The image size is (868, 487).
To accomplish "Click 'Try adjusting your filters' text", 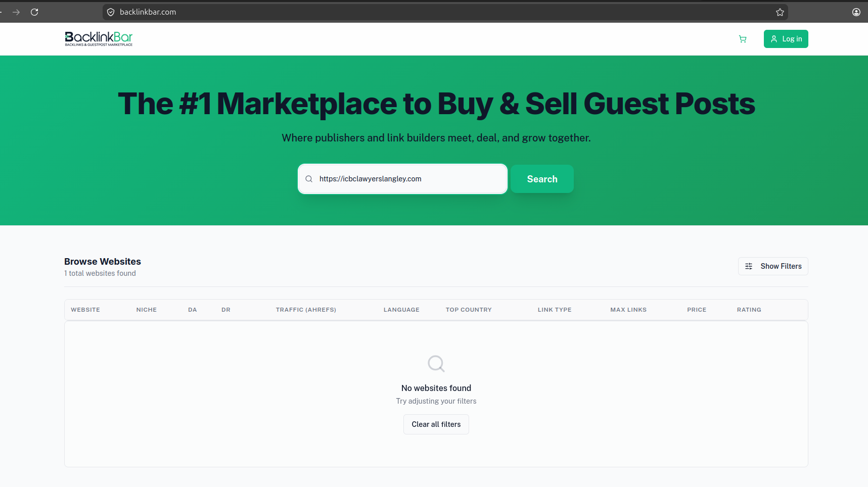I will click(x=436, y=401).
